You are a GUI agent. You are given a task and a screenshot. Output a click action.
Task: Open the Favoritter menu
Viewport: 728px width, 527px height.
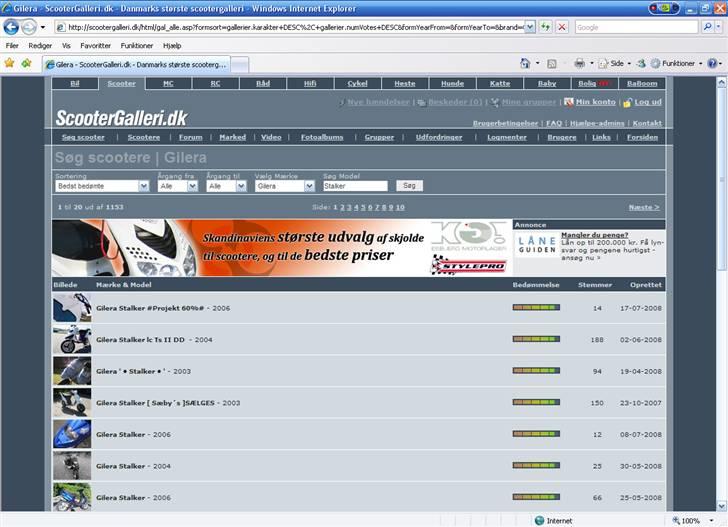tap(96, 45)
